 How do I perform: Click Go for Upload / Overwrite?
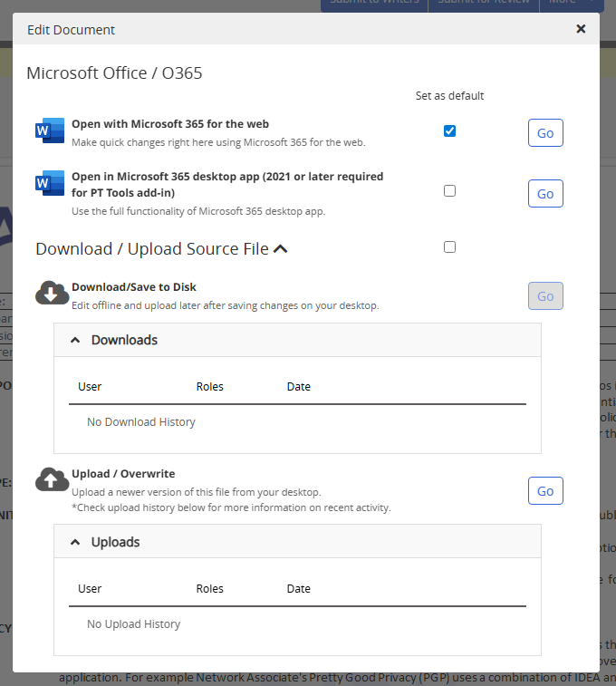pyautogui.click(x=545, y=490)
